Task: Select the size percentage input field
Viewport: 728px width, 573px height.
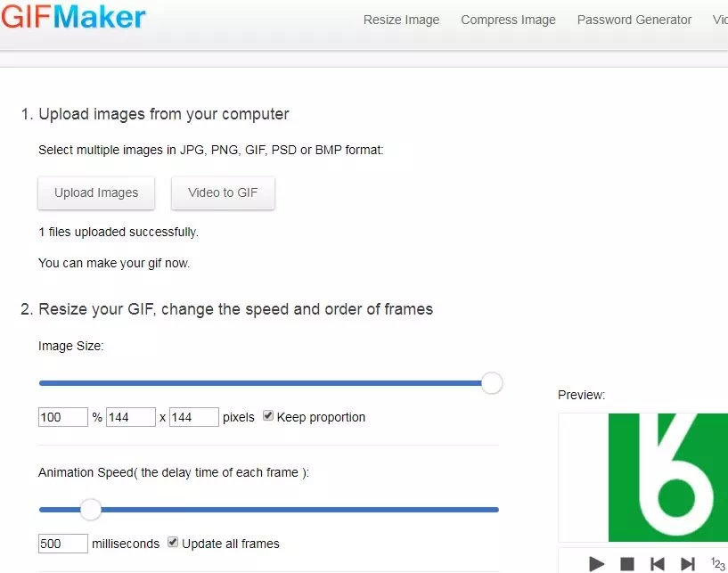Action: (62, 417)
